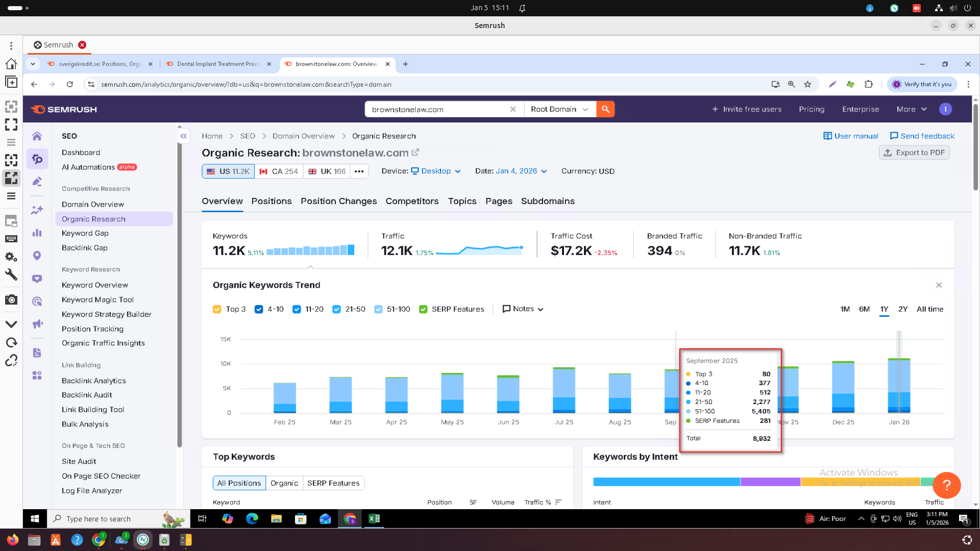Screen dimensions: 980x551
Task: Toggle the 51-100 positions checkbox
Action: (378, 309)
